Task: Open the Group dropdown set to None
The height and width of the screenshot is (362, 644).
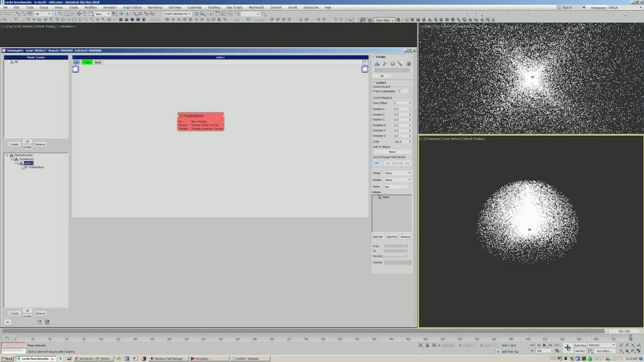Action: tap(396, 173)
